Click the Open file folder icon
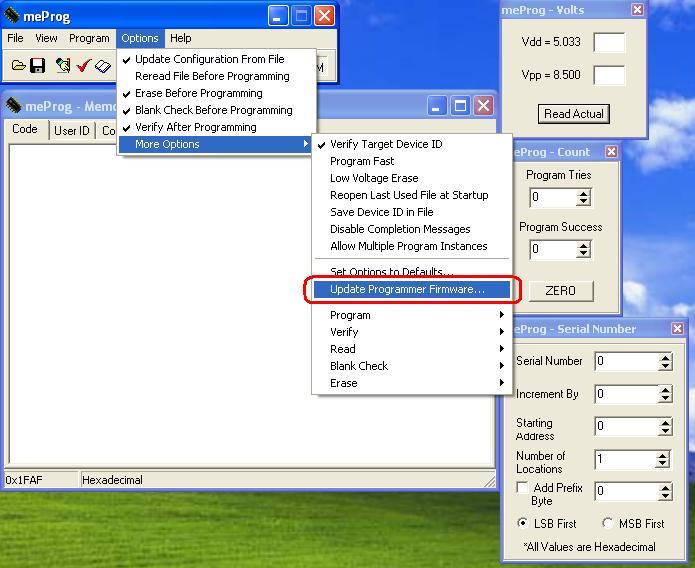 pyautogui.click(x=18, y=66)
